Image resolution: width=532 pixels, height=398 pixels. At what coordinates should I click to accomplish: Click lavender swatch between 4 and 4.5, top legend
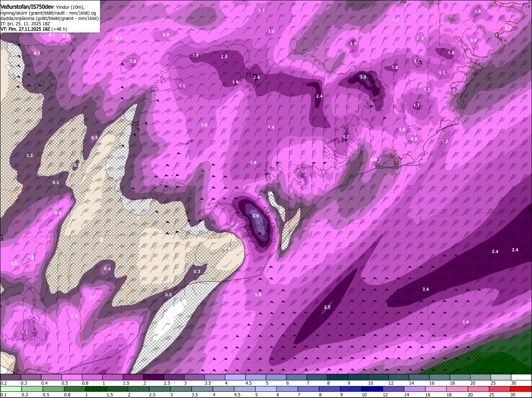[235, 377]
